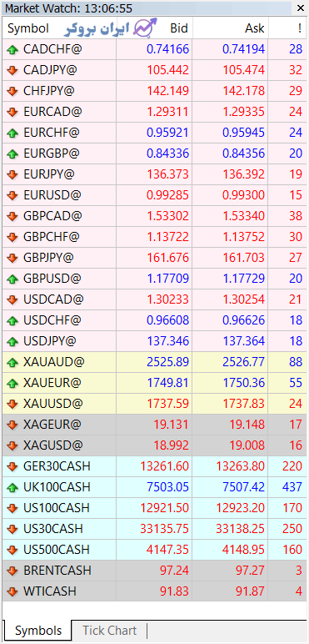Select the BRENTCASH symbol row
The height and width of the screenshot is (644, 309).
point(154,571)
